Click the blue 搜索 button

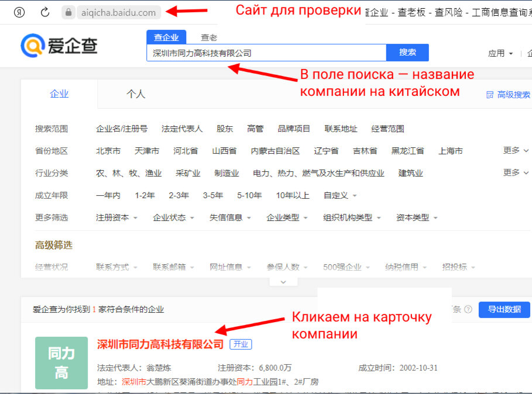point(407,53)
